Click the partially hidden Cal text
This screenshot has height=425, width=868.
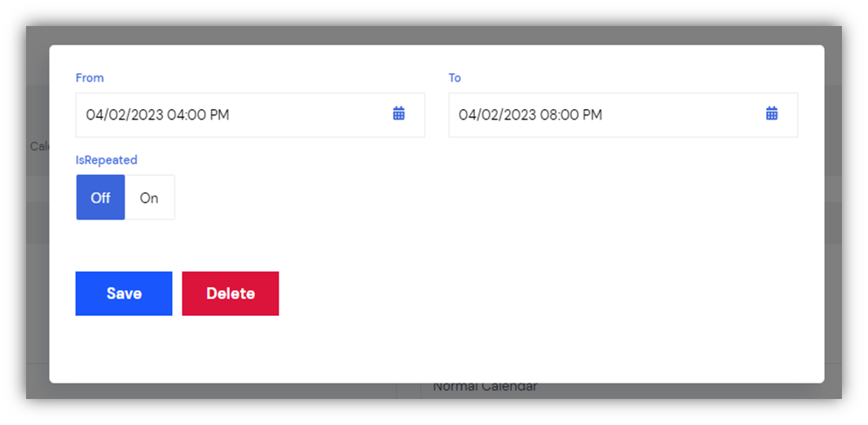(39, 147)
